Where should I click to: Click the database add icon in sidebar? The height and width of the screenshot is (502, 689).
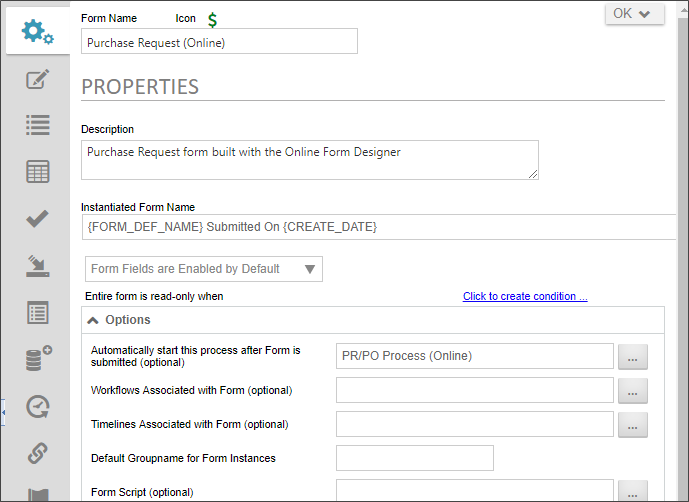38,359
